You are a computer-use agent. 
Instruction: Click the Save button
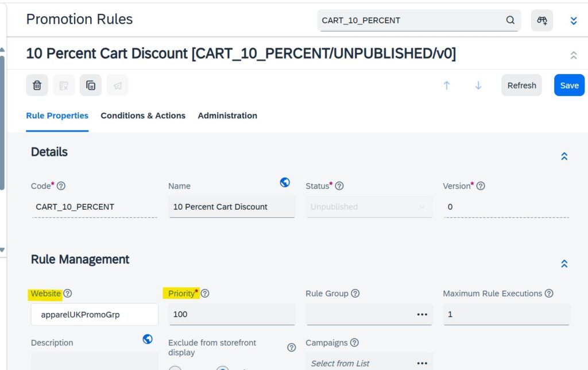(569, 85)
